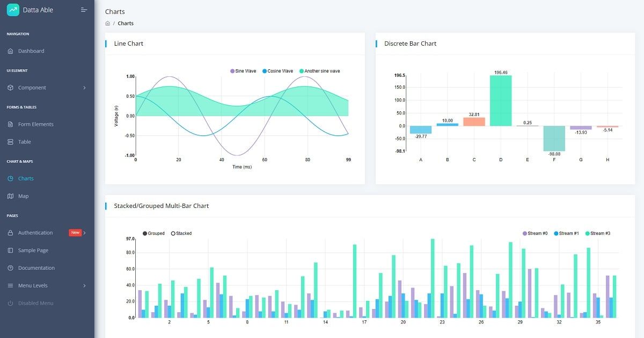
Task: Open the sidebar collapse hamburger icon
Action: pos(84,9)
